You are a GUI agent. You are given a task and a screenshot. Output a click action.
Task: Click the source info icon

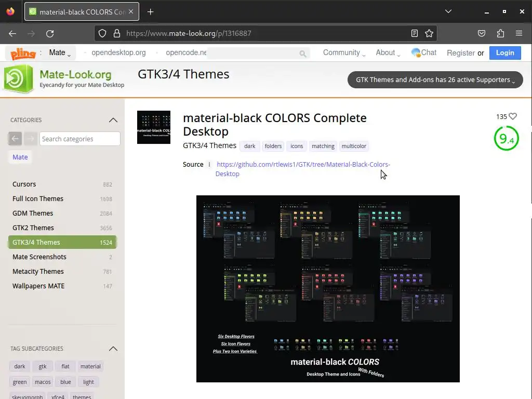click(x=209, y=165)
